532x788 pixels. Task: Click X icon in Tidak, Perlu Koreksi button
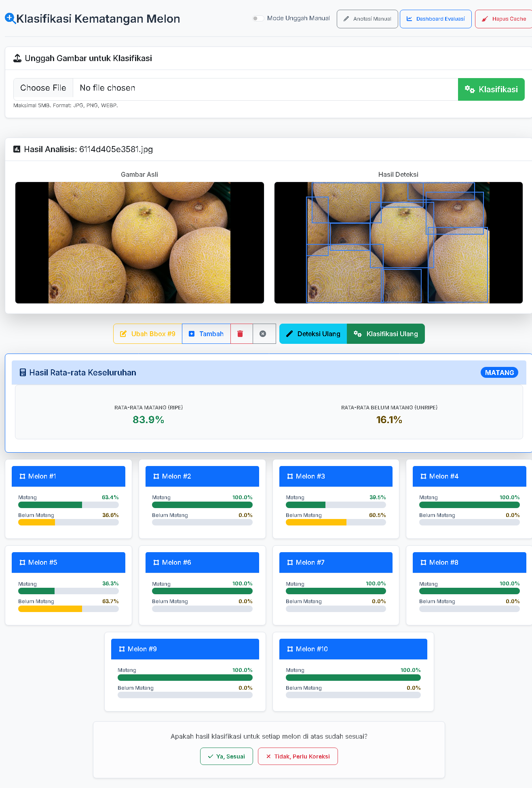268,756
